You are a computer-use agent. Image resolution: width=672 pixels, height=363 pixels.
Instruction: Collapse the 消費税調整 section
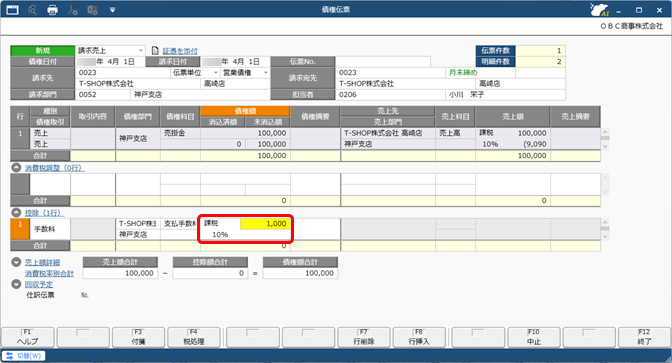pyautogui.click(x=16, y=168)
